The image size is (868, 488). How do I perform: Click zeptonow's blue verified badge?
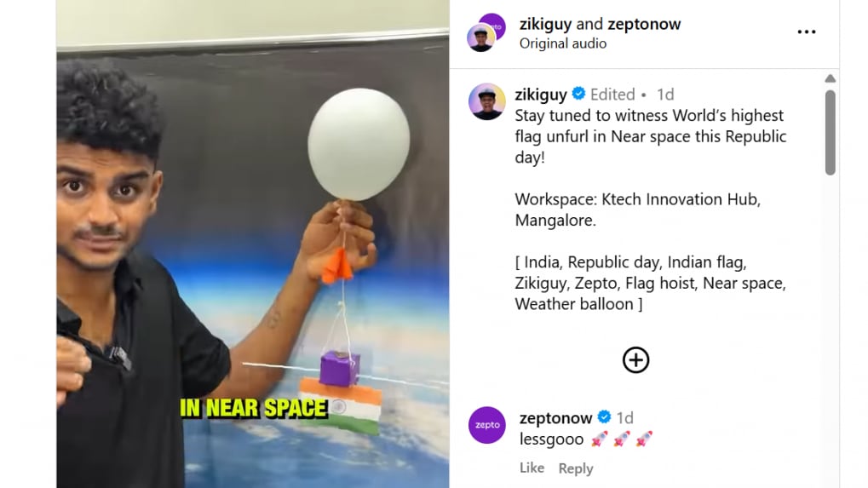click(x=604, y=416)
